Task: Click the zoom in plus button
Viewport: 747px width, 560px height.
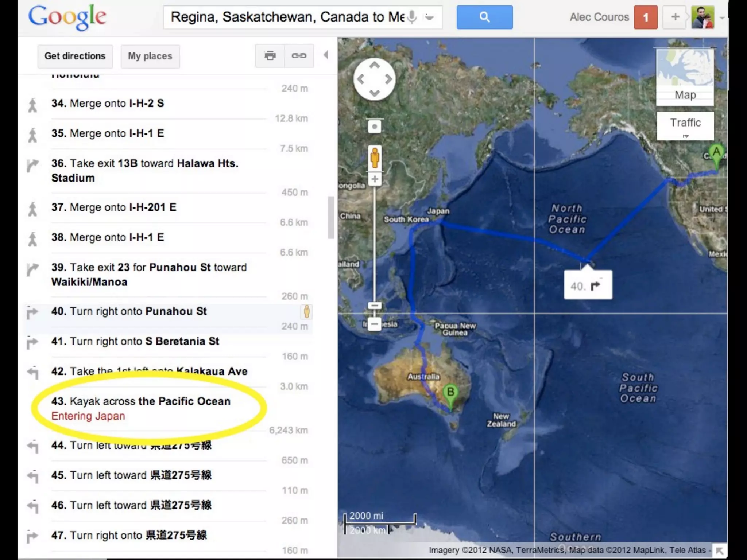Action: (x=375, y=179)
